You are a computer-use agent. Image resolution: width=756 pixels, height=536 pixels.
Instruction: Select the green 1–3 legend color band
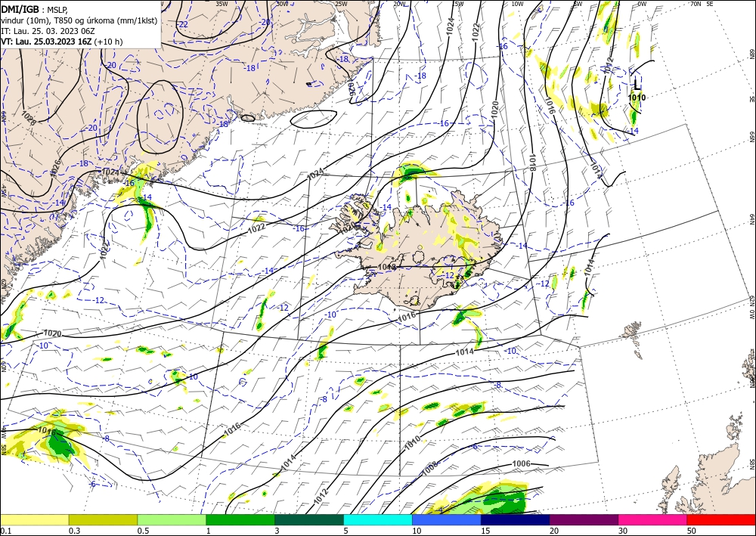[240, 519]
